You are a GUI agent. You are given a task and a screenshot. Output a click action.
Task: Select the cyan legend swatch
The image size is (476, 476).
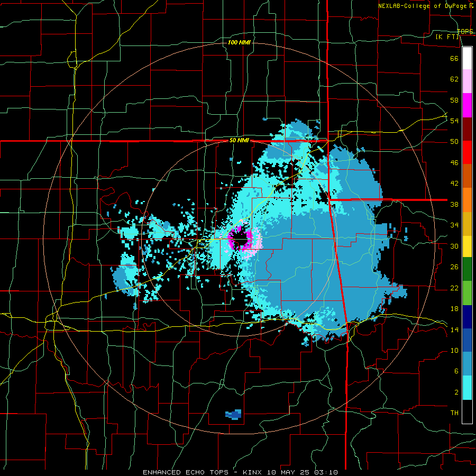(467, 388)
